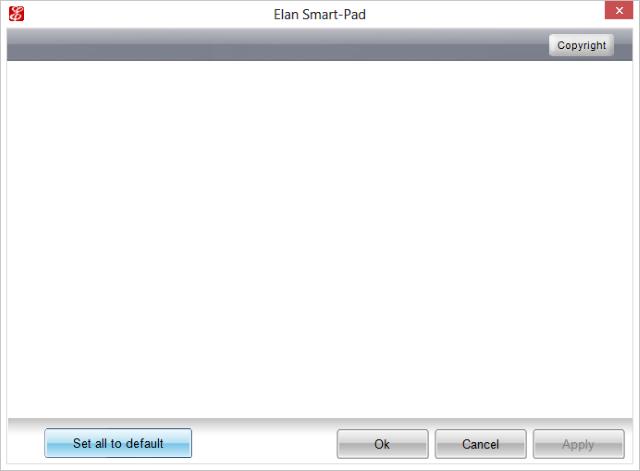The height and width of the screenshot is (471, 640).
Task: Choose Ok to save touchpad settings
Action: (x=382, y=444)
